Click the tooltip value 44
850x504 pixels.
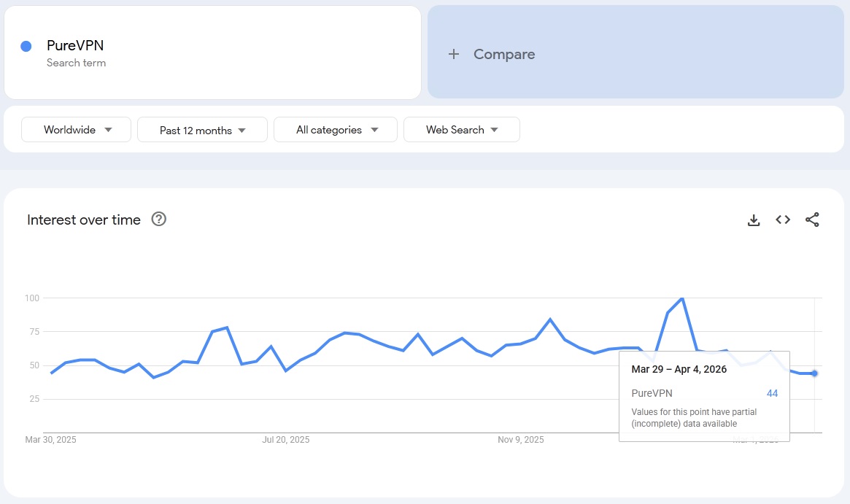click(772, 393)
